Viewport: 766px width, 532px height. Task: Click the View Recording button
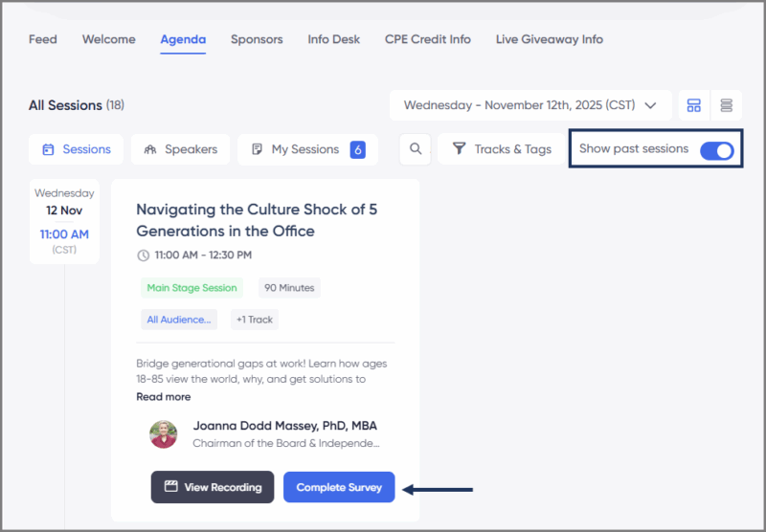tap(213, 487)
